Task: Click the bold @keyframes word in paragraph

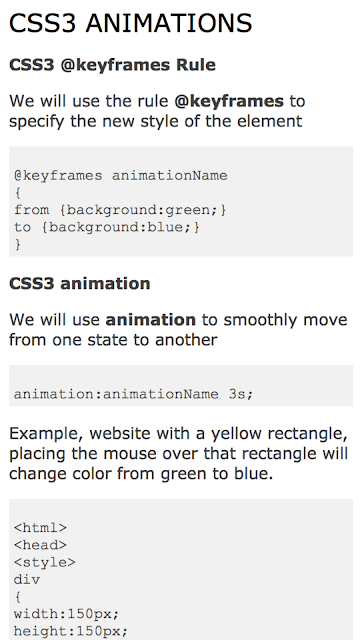Action: click(x=229, y=101)
